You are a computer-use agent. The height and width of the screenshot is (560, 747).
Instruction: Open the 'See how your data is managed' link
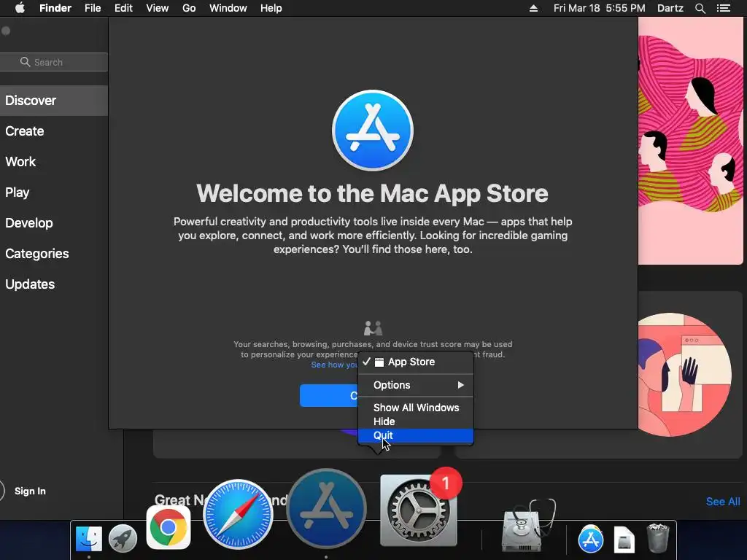click(334, 365)
